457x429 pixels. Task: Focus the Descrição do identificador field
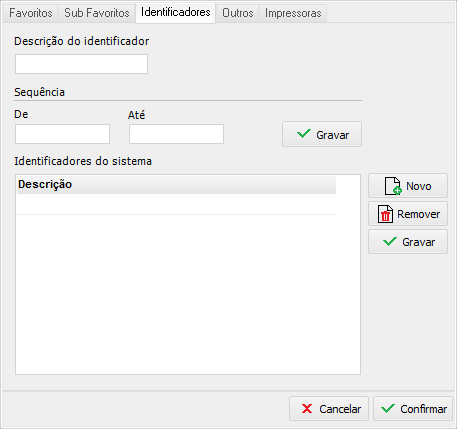(81, 64)
